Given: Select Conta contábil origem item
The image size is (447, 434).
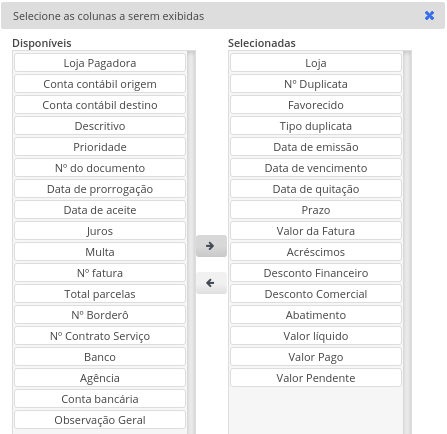Looking at the screenshot, I should coord(100,84).
